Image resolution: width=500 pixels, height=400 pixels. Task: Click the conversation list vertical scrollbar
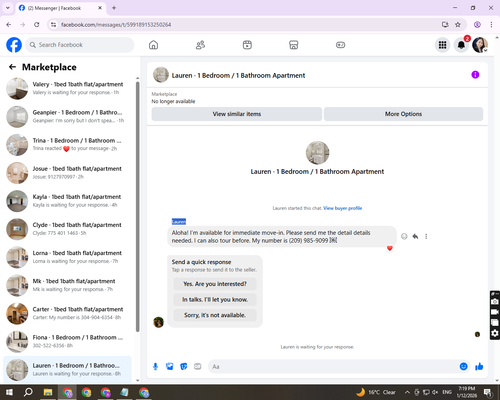[x=137, y=207]
